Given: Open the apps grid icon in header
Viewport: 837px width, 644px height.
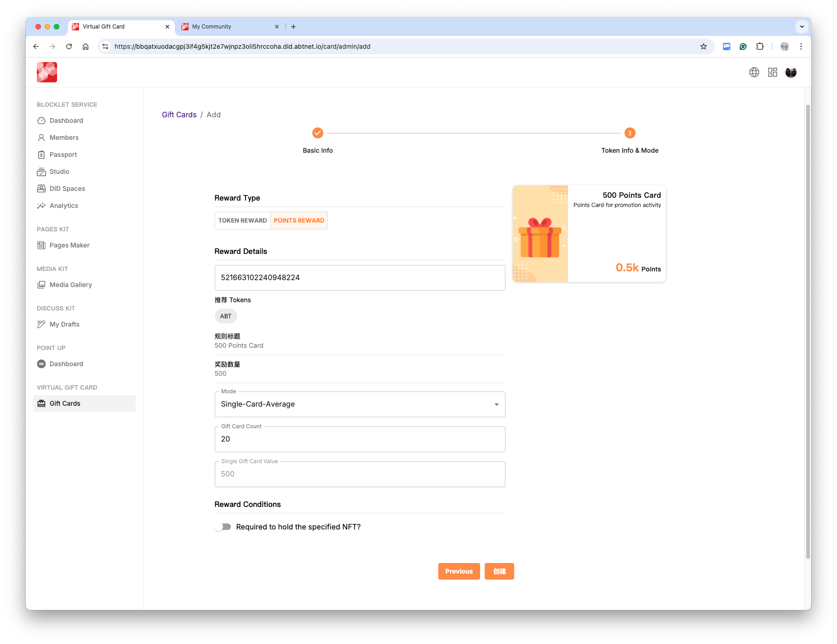Looking at the screenshot, I should [772, 72].
